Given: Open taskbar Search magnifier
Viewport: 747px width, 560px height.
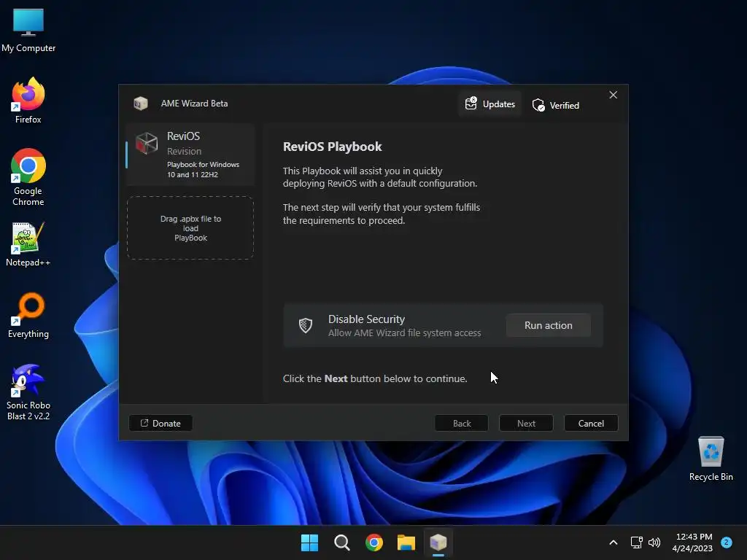Looking at the screenshot, I should [x=341, y=542].
